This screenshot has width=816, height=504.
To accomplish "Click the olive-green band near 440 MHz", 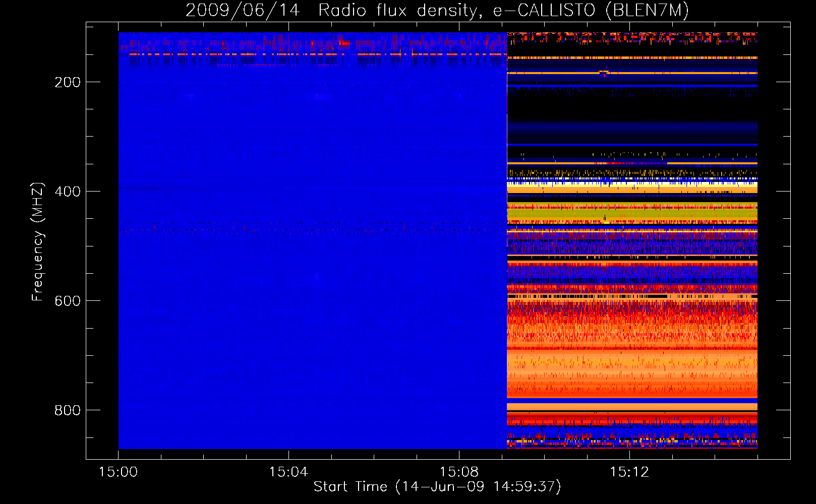I will [x=632, y=214].
